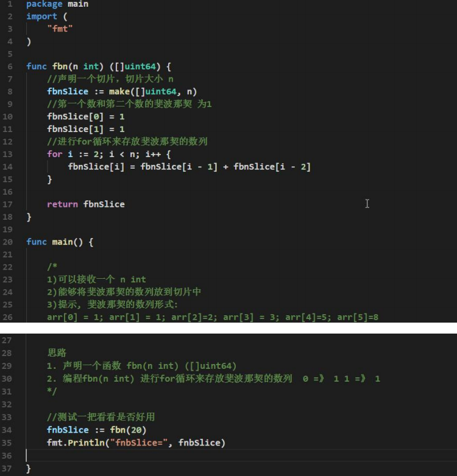Click the 'for i := 2; i < n; i++ {' loop header
The width and height of the screenshot is (457, 476).
click(109, 154)
